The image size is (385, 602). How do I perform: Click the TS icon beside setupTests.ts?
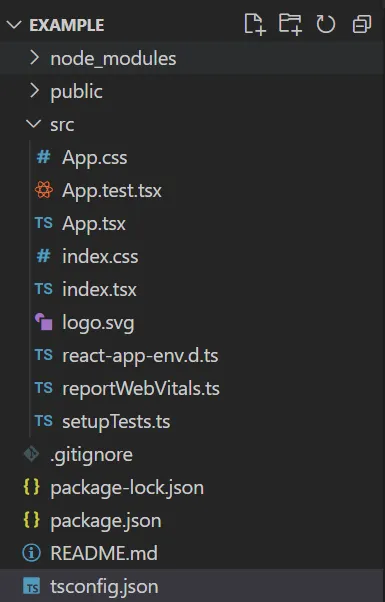[x=43, y=421]
